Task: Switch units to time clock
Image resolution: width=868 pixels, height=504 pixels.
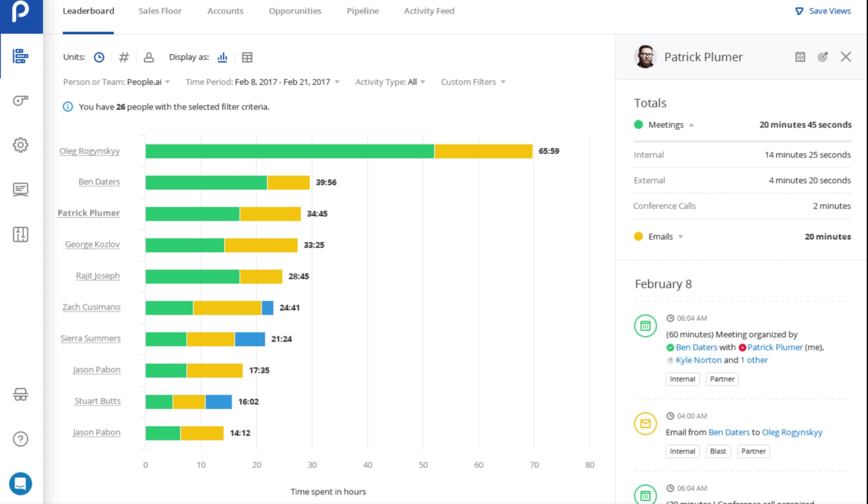Action: [99, 57]
